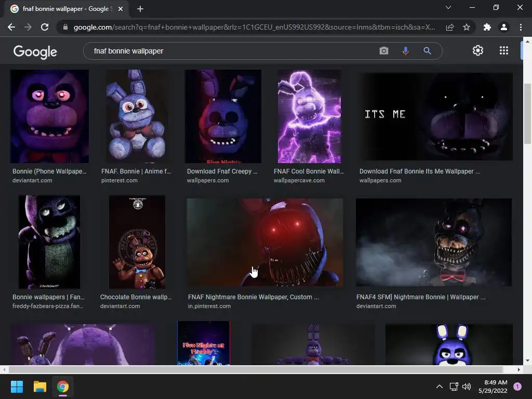Click the Google logo
532x399 pixels.
point(35,51)
